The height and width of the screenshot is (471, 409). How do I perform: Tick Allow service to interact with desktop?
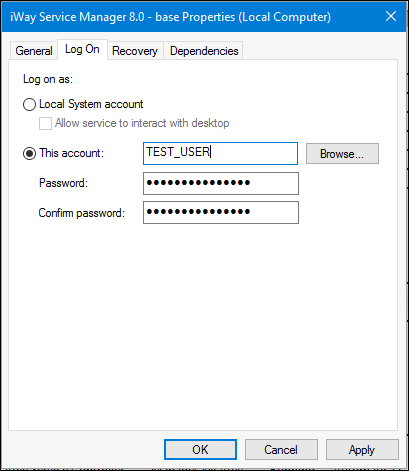45,123
